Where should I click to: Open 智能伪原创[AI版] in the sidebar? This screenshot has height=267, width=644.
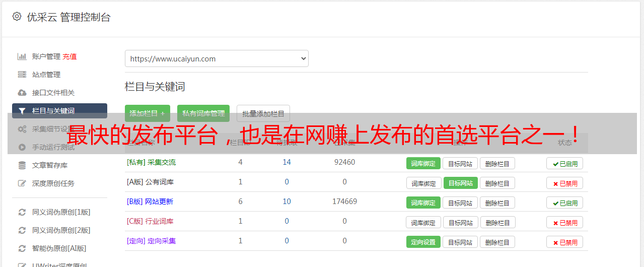[x=59, y=248]
